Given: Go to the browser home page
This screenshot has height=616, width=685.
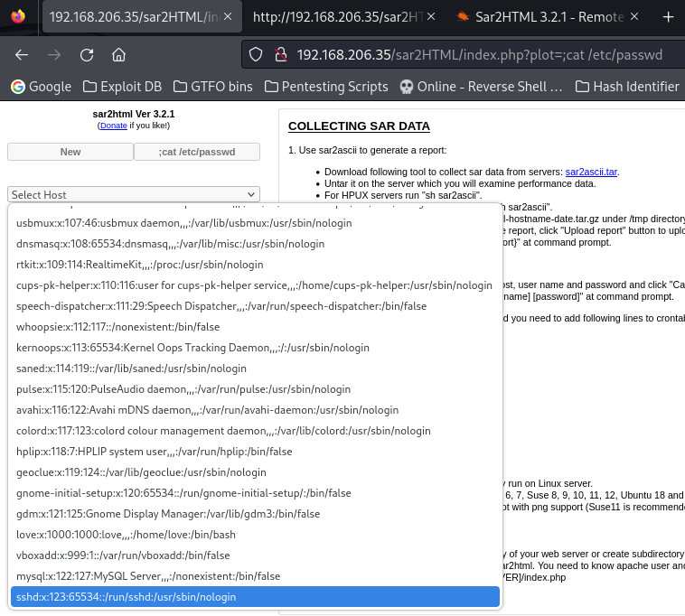Looking at the screenshot, I should 118,54.
